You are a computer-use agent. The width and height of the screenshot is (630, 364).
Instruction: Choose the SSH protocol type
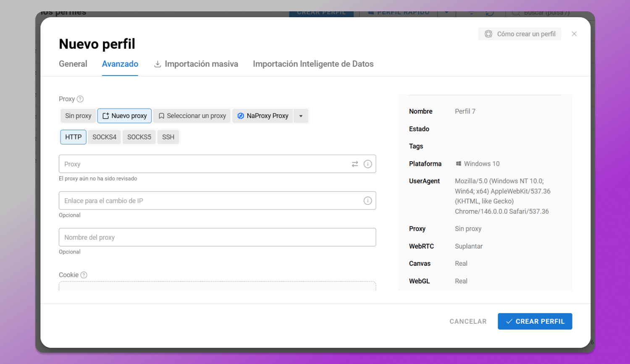(168, 137)
